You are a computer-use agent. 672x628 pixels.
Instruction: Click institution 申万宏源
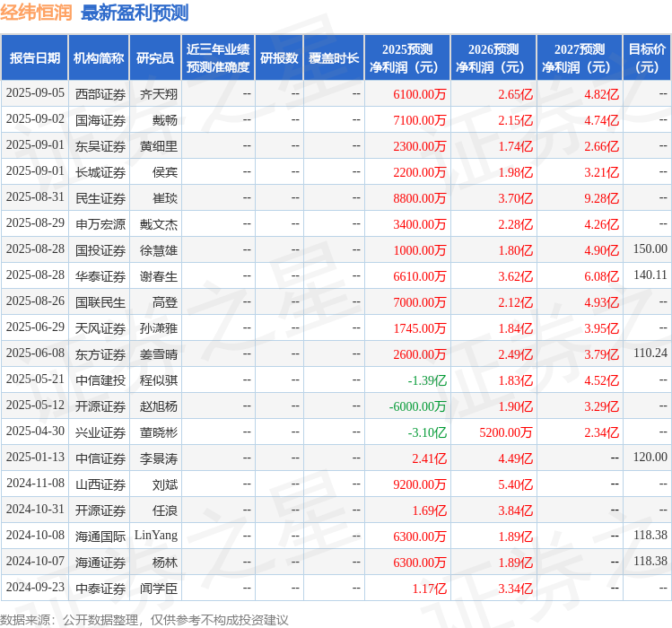pos(100,224)
